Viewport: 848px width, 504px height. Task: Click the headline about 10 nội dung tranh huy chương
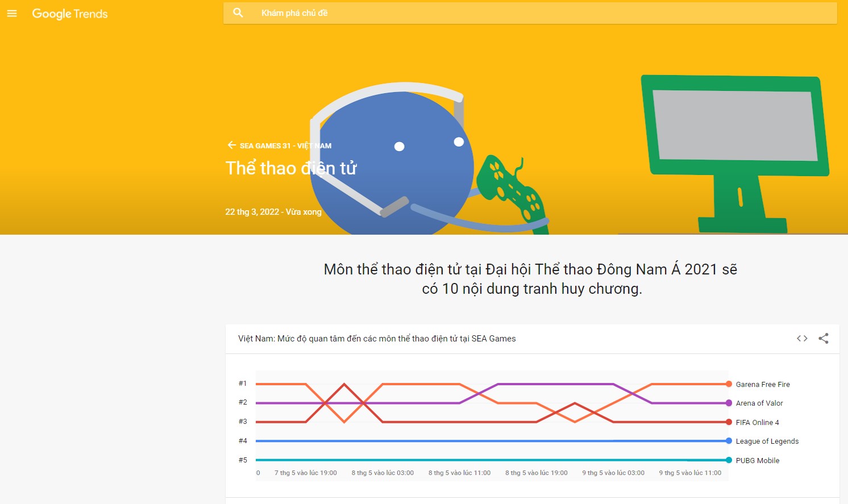pos(531,279)
